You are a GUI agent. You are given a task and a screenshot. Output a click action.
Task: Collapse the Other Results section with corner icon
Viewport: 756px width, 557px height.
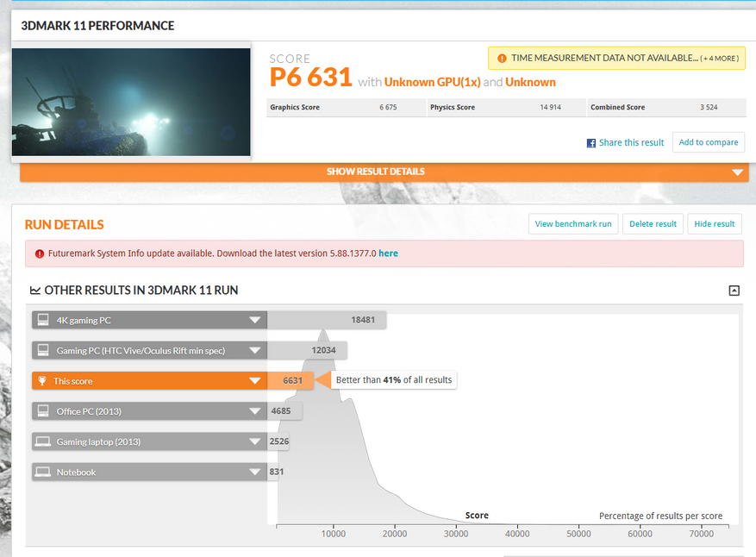[x=734, y=291]
